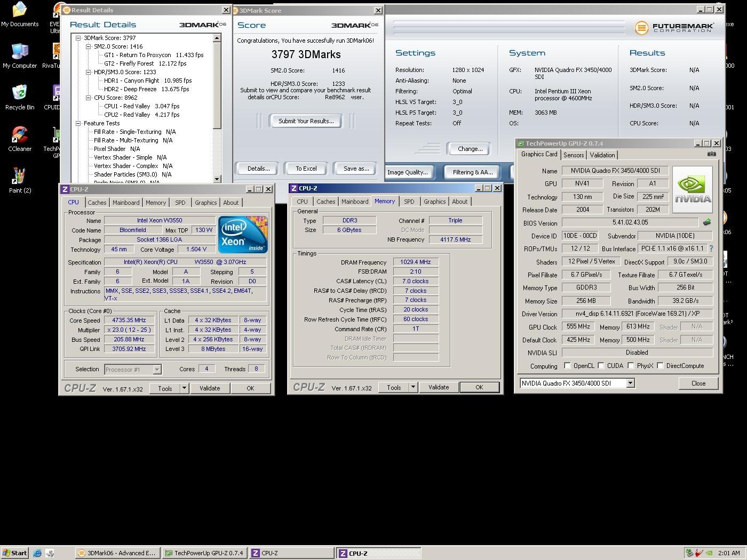This screenshot has height=560, width=747.
Task: Click the NVIDIA logo in GPU-Z
Action: (692, 189)
